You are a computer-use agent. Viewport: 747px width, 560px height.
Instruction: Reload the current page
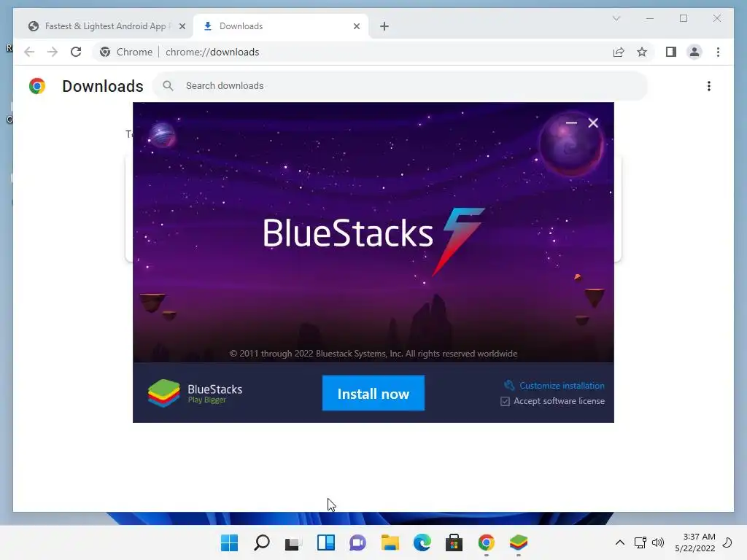(76, 52)
